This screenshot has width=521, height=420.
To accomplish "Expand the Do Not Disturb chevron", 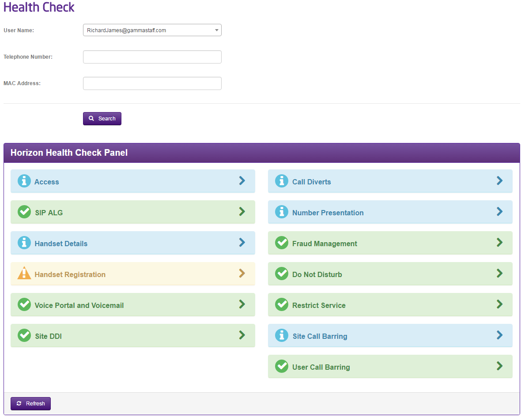I will point(499,273).
